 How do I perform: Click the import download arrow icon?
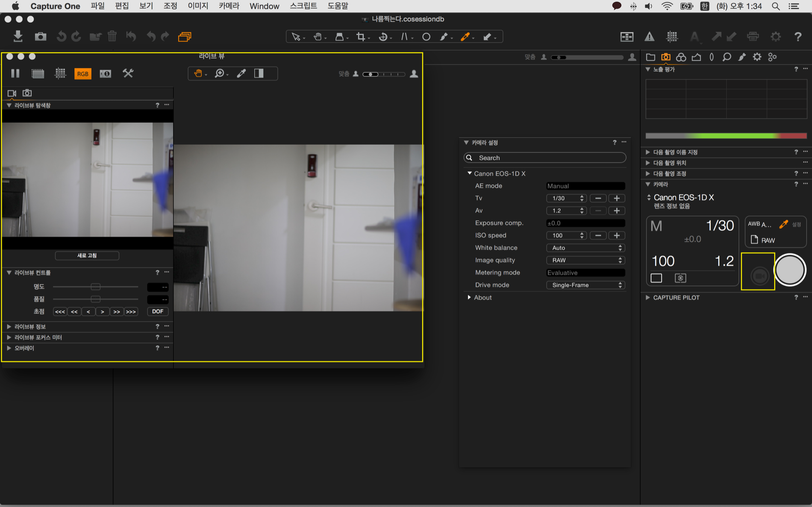18,37
